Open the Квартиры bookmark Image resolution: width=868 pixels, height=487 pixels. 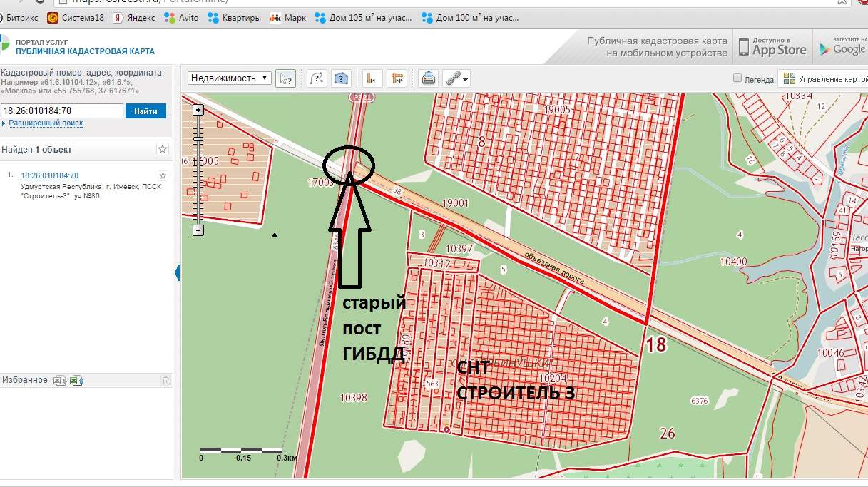pos(234,17)
